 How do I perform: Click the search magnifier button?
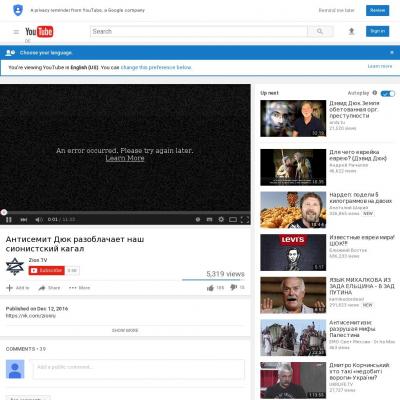[320, 31]
